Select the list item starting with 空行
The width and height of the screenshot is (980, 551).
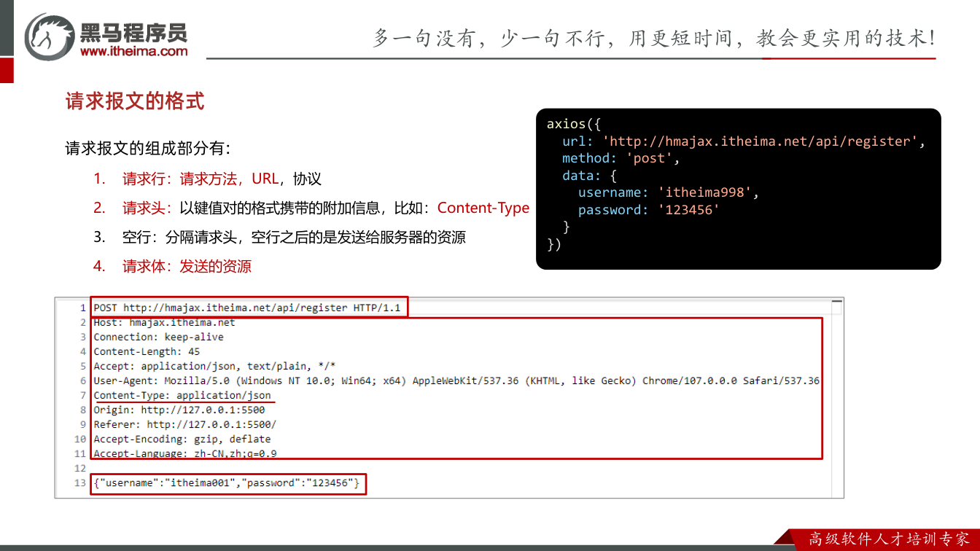tap(294, 237)
